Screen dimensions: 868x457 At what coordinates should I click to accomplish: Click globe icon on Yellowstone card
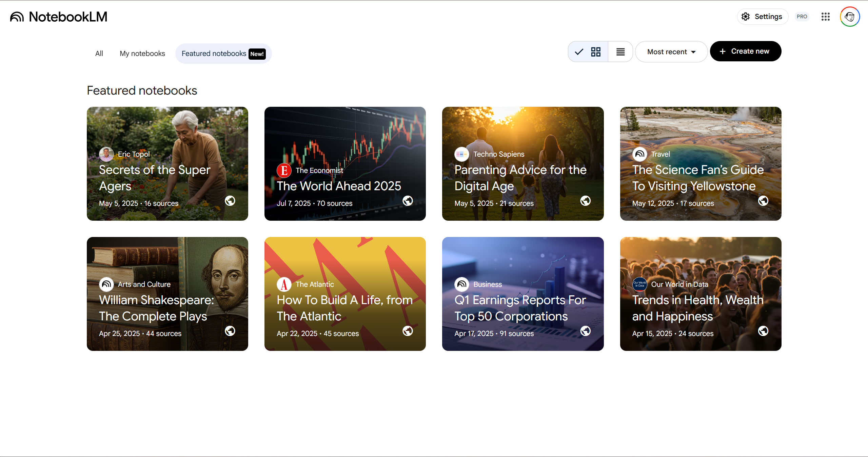(x=763, y=201)
